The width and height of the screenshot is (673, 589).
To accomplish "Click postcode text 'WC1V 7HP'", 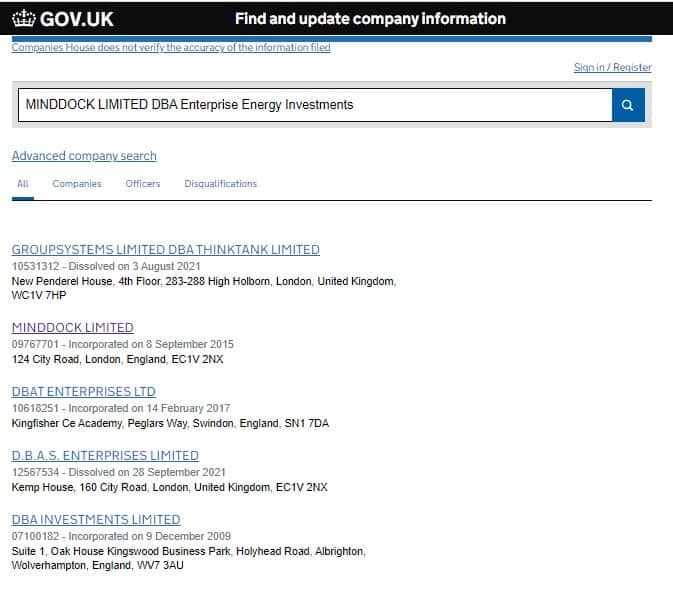I will [x=39, y=295].
